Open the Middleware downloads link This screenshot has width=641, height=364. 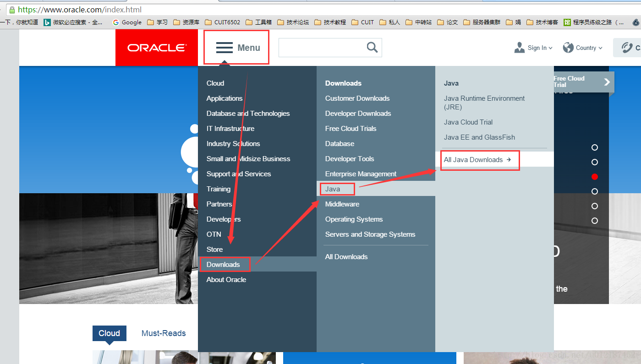tap(342, 204)
